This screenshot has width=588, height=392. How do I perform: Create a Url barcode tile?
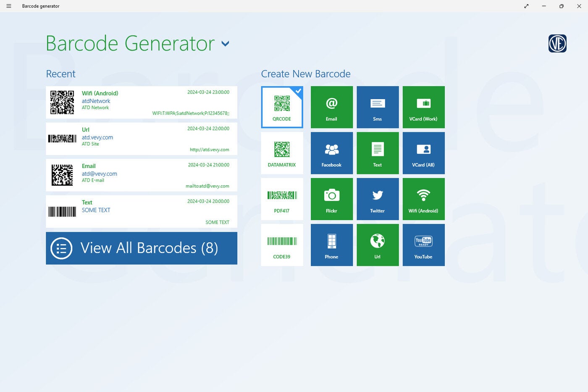[x=378, y=245]
